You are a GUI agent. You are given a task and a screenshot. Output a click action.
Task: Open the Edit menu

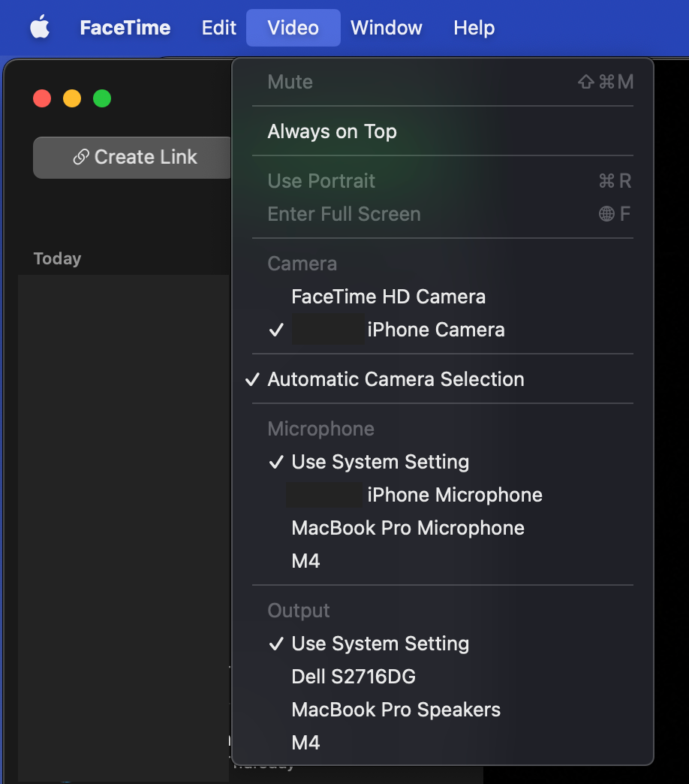click(x=219, y=28)
